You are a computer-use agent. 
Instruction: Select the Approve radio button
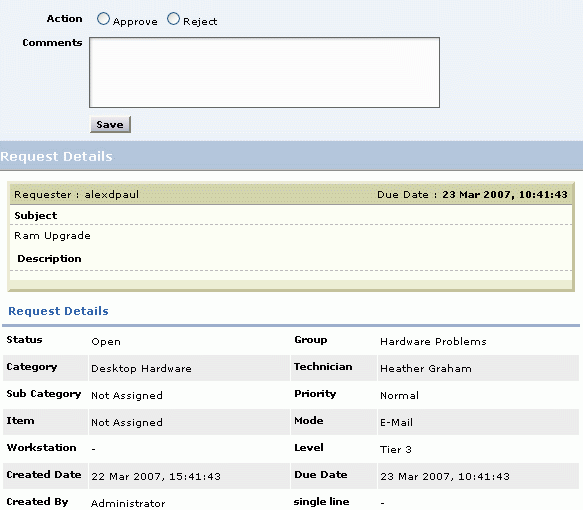click(103, 19)
